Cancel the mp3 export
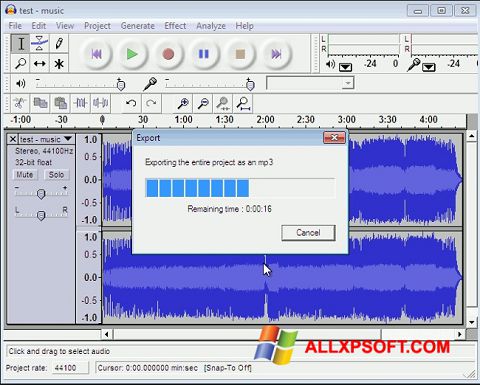Viewport: 480px width, 385px height. (x=308, y=233)
